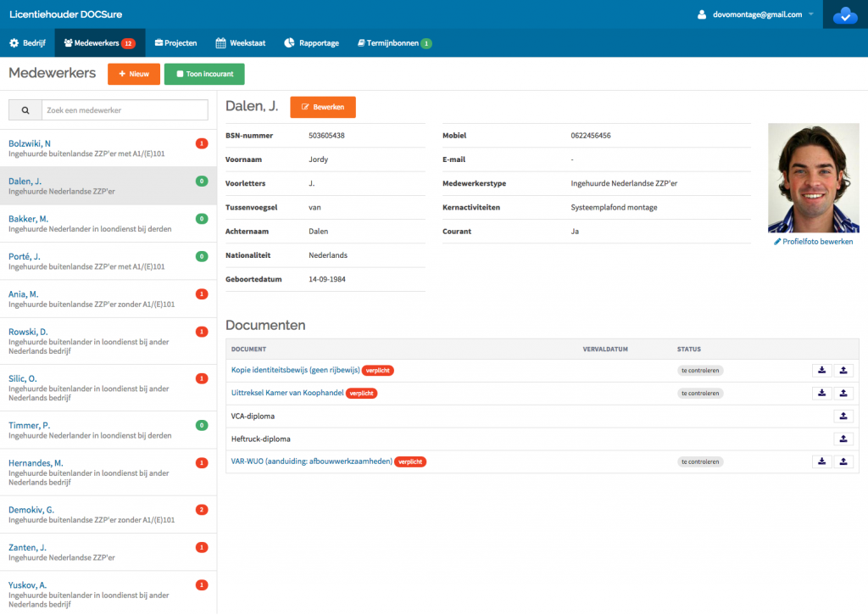This screenshot has height=615, width=868.
Task: Click the upload icon for Heftruck-diploma
Action: coord(843,439)
